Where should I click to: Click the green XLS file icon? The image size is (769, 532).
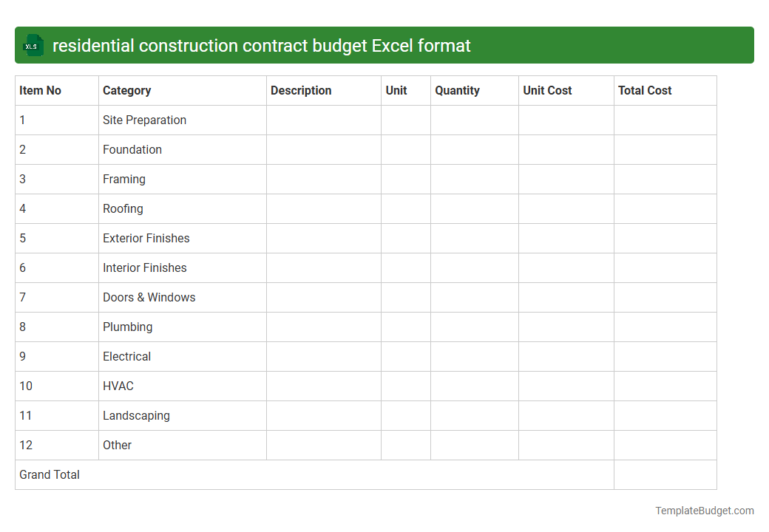33,45
